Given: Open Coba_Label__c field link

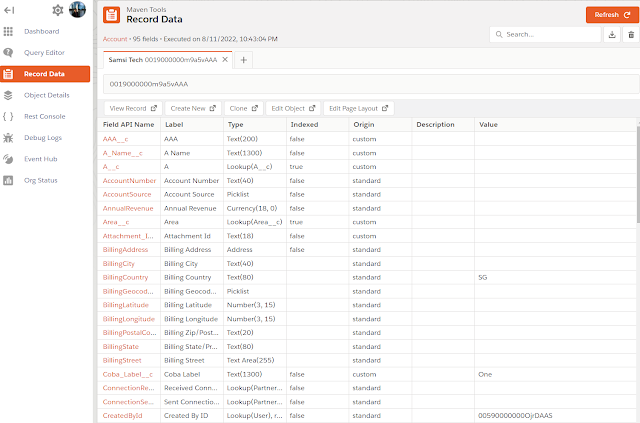Looking at the screenshot, I should pyautogui.click(x=128, y=374).
